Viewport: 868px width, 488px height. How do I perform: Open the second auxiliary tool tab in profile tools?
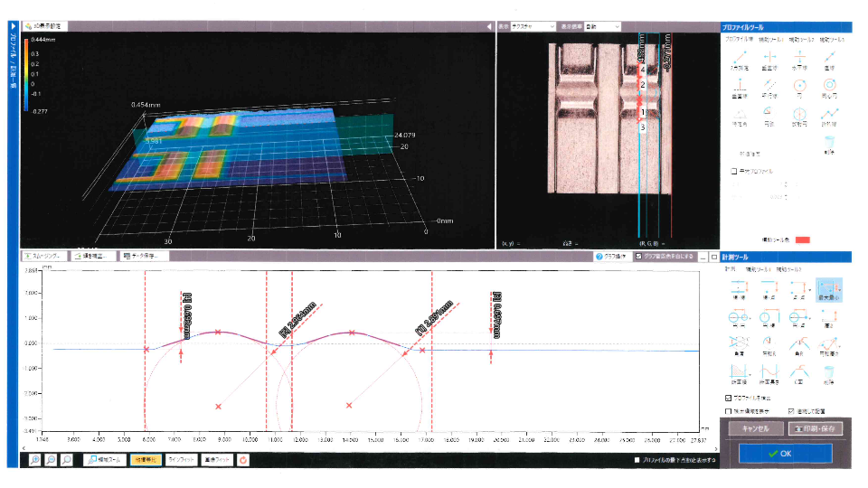800,39
